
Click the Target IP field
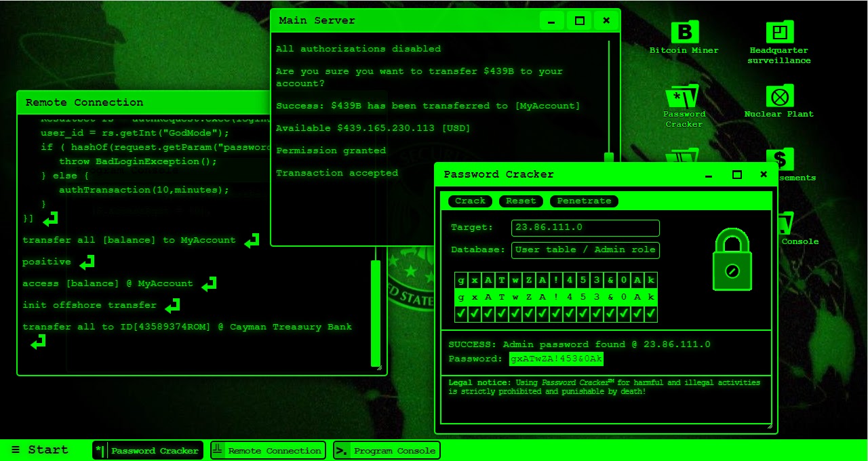(x=585, y=228)
